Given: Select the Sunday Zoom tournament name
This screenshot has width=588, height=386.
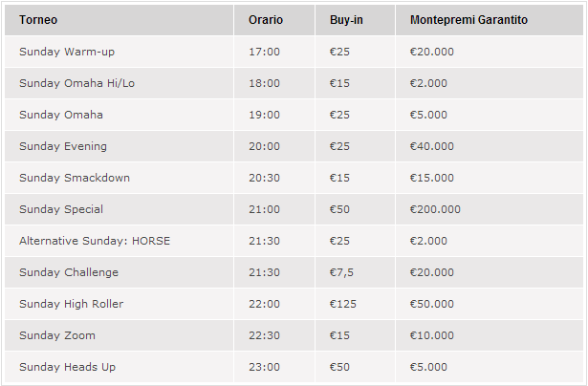Looking at the screenshot, I should (x=57, y=335).
